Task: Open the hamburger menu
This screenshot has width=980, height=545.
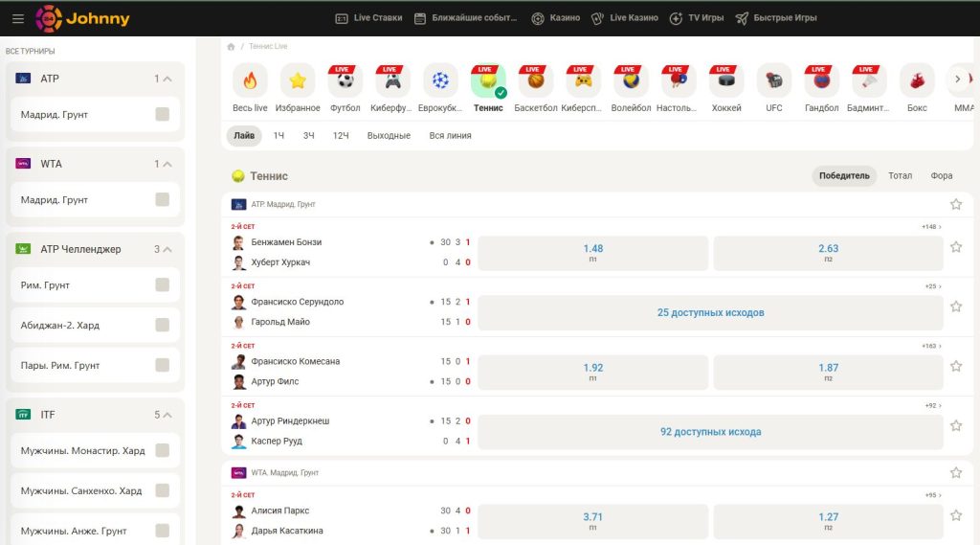Action: [x=18, y=19]
